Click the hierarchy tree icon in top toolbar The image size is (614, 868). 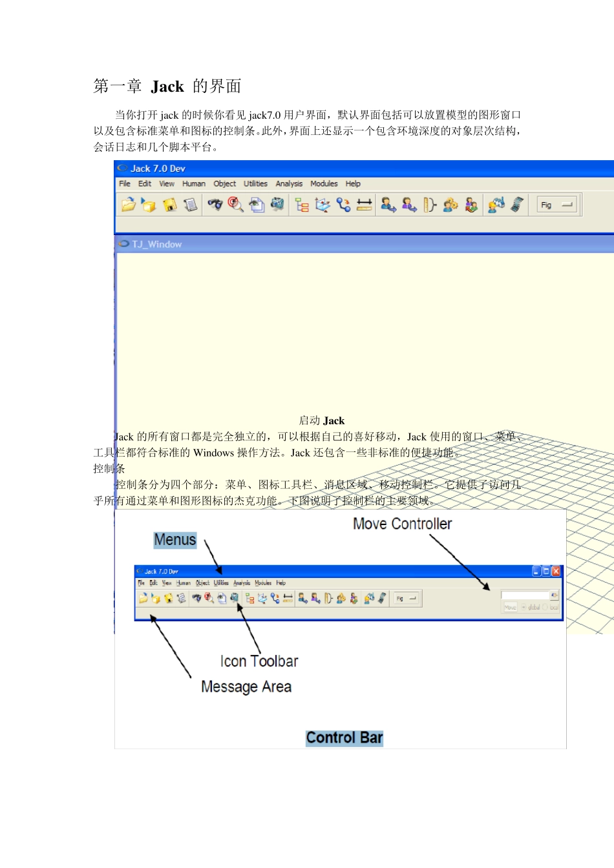tap(302, 205)
